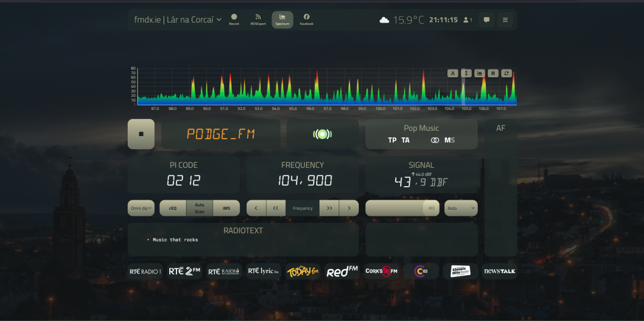The image size is (644, 321).
Task: Tune to Today FM preset
Action: [x=303, y=271]
